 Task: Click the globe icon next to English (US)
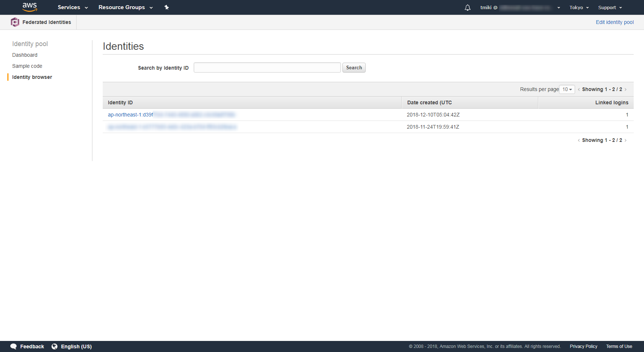pos(54,346)
